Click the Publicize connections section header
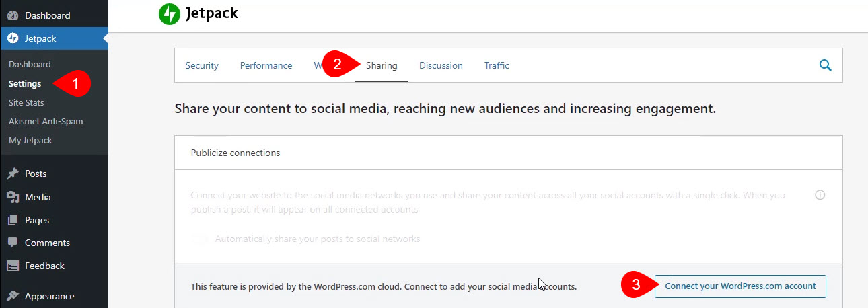Image resolution: width=868 pixels, height=308 pixels. (x=508, y=153)
